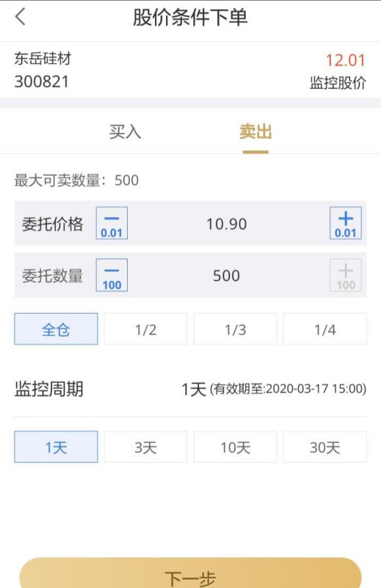Edit the 委托数量 value 500
Screen dimensions: 381x588
coord(226,276)
